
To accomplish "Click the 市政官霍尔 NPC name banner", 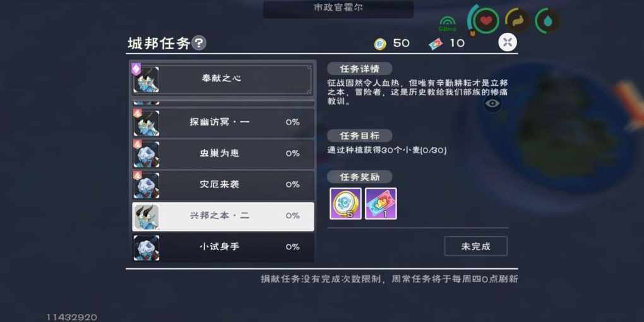I will (338, 9).
